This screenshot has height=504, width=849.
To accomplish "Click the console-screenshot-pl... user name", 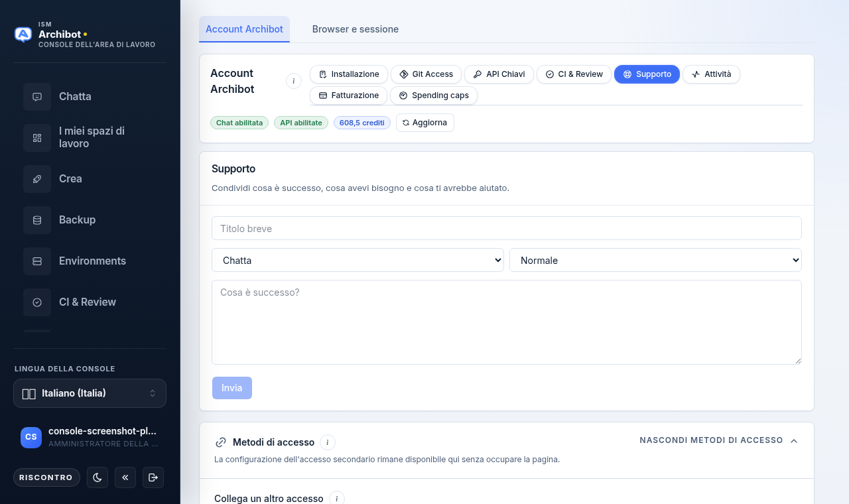I will point(103,431).
